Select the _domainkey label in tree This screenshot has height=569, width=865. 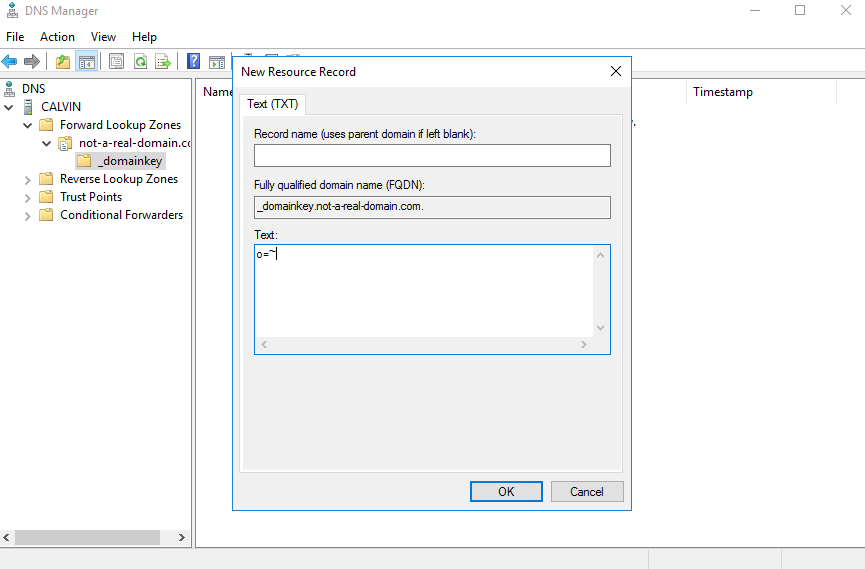coord(130,161)
